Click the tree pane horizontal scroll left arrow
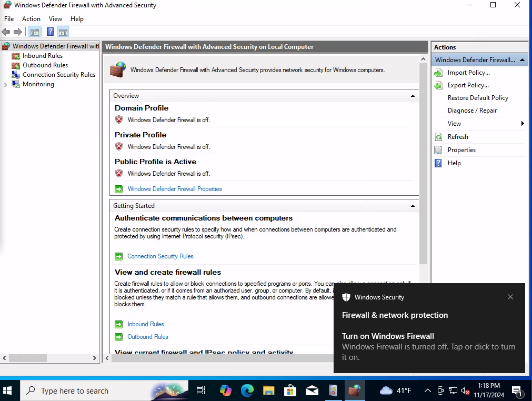 (4, 358)
